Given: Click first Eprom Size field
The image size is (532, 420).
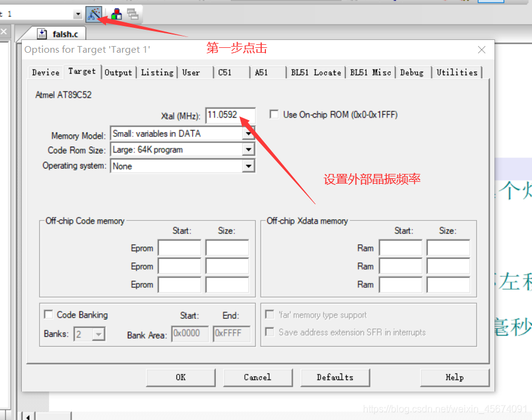Looking at the screenshot, I should (x=227, y=248).
